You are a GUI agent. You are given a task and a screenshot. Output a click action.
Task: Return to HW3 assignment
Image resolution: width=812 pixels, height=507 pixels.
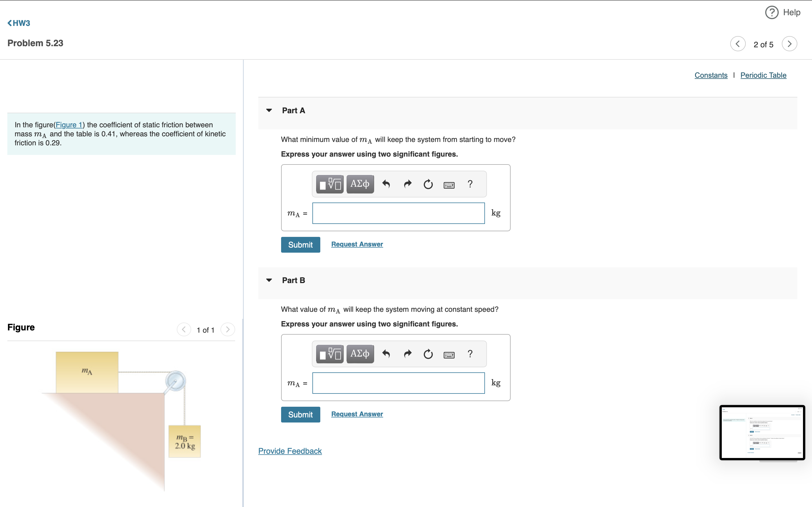[x=19, y=23]
